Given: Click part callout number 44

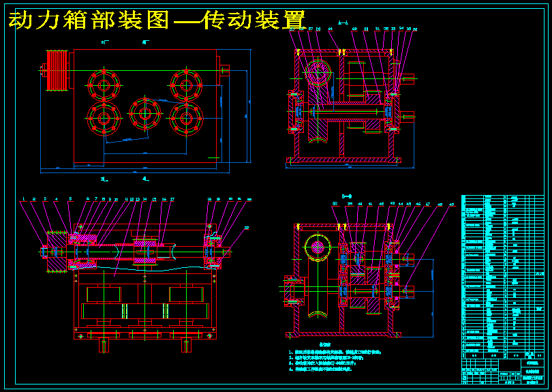Looking at the screenshot, I should [401, 204].
